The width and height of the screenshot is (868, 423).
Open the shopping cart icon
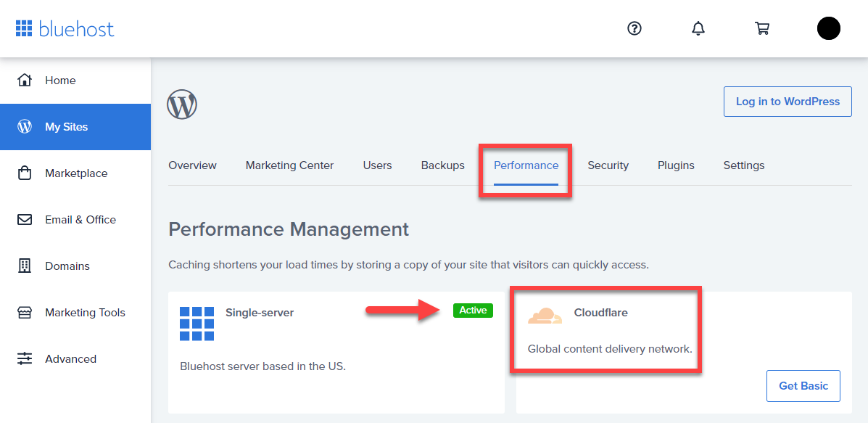tap(762, 28)
